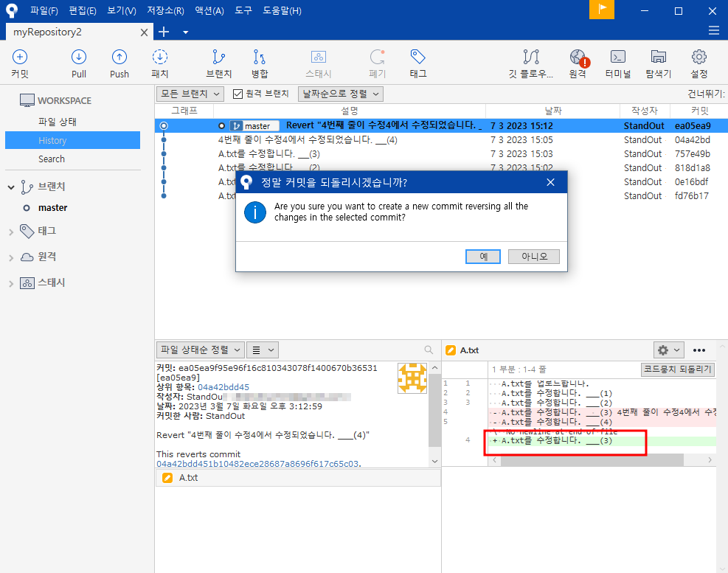
Task: Expand the 원격 sidebar section
Action: [x=11, y=257]
